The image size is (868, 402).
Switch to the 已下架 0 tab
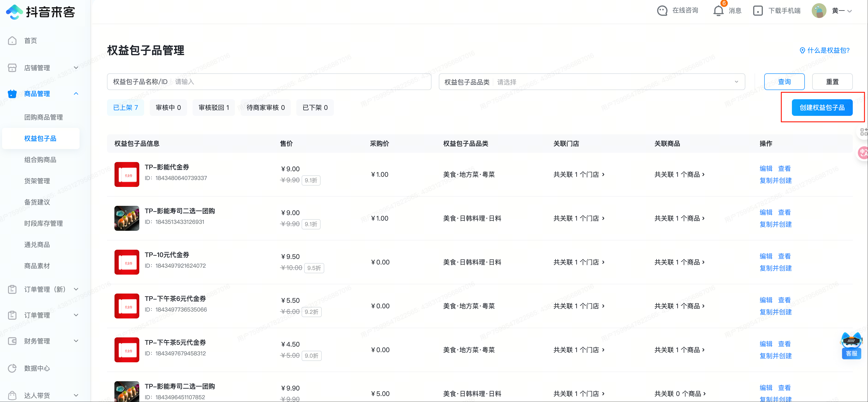pyautogui.click(x=315, y=108)
